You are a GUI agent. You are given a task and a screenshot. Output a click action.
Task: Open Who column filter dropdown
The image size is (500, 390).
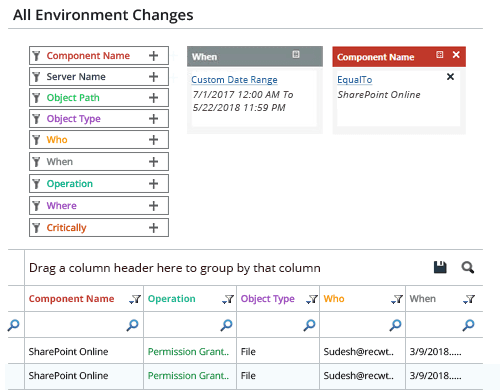pos(397,299)
